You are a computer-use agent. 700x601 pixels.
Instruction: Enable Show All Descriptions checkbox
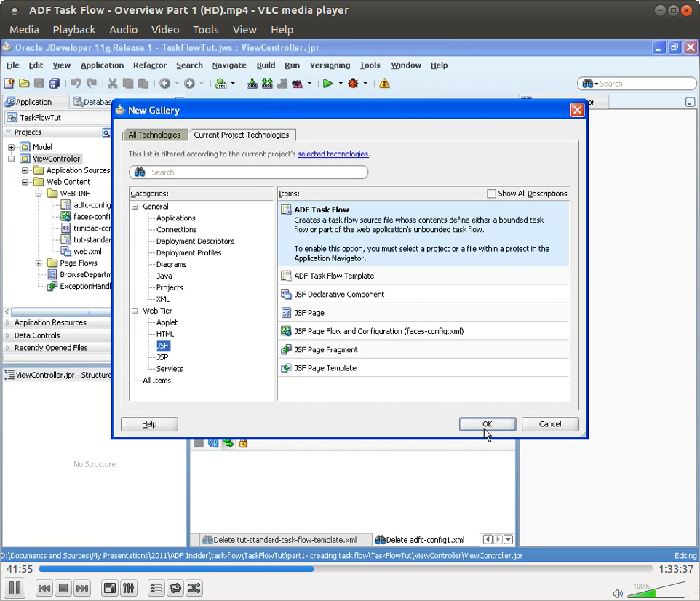click(492, 193)
